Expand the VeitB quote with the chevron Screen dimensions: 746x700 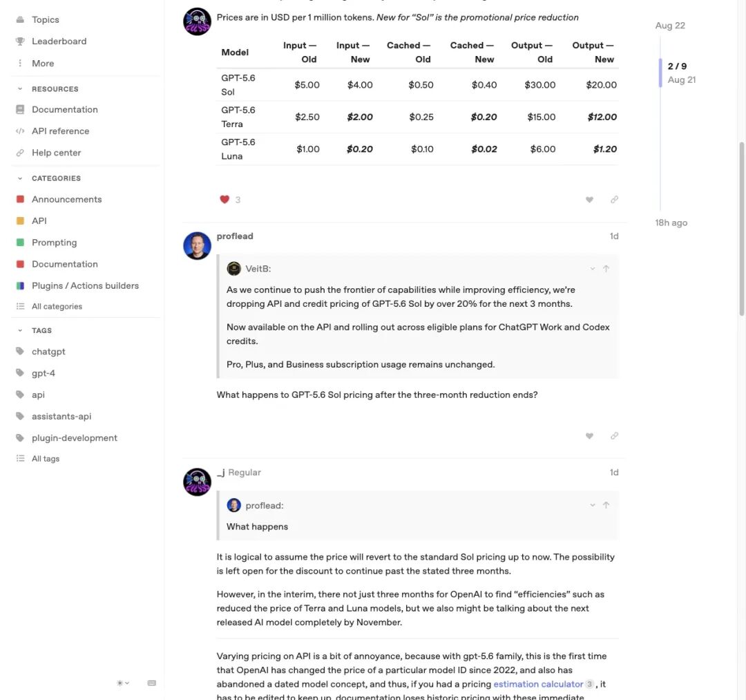coord(593,268)
